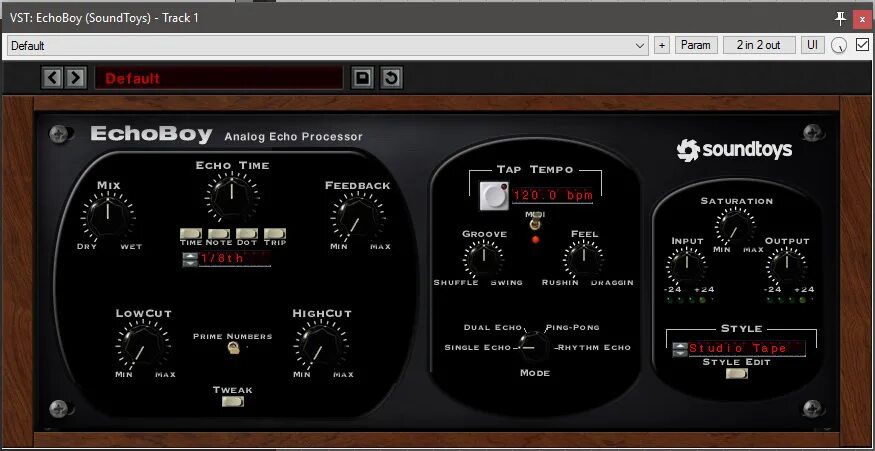This screenshot has height=451, width=875.
Task: Click the Feel rushin/draggin knob
Action: pyautogui.click(x=583, y=260)
